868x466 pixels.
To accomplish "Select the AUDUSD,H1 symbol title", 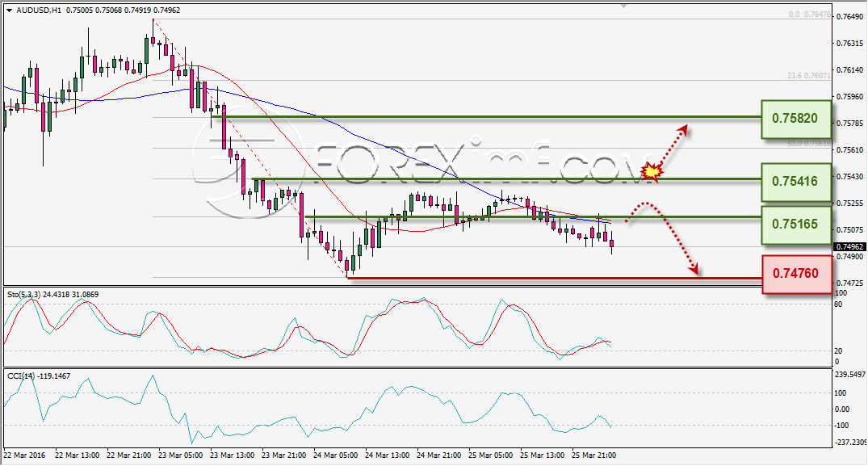I will pos(39,10).
